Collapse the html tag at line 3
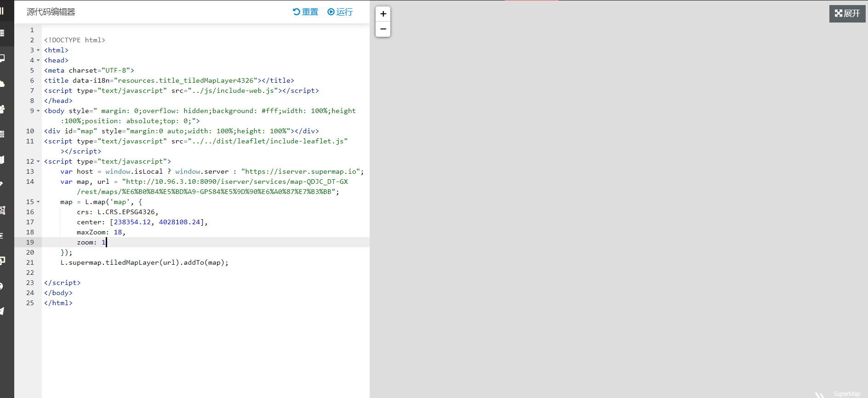This screenshot has height=398, width=868. (38, 50)
